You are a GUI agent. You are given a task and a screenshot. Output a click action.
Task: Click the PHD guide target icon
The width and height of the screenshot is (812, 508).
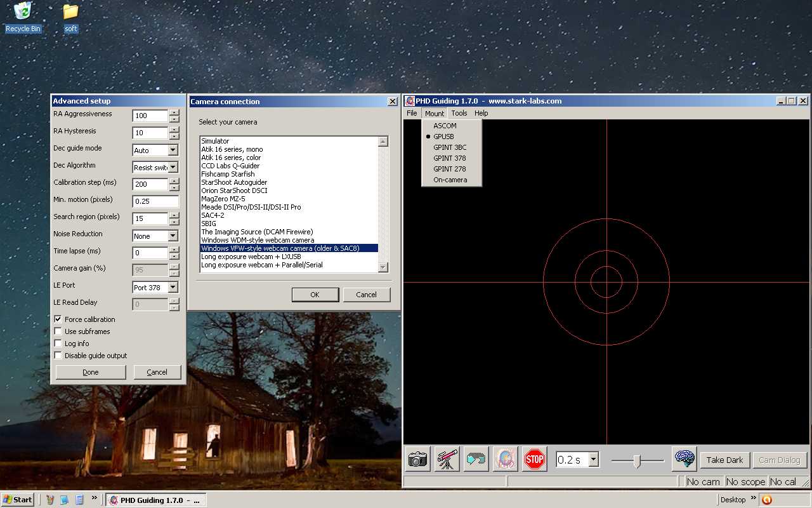[x=506, y=459]
